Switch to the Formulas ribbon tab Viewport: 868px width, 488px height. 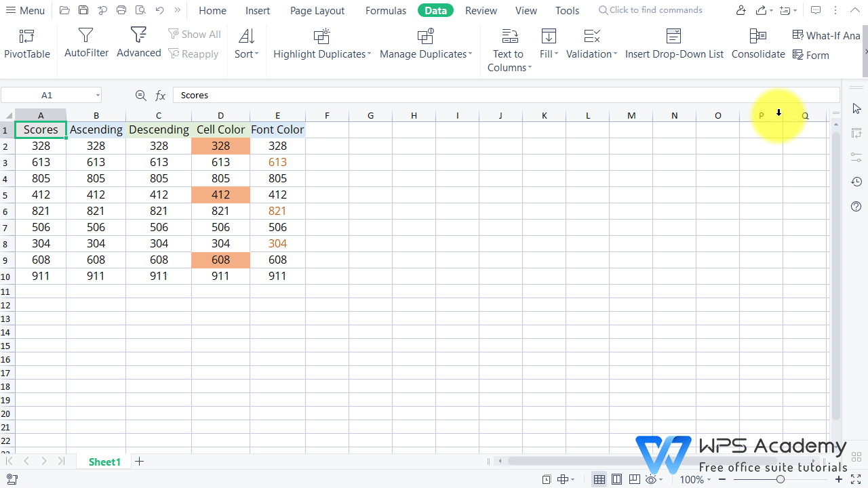point(385,10)
